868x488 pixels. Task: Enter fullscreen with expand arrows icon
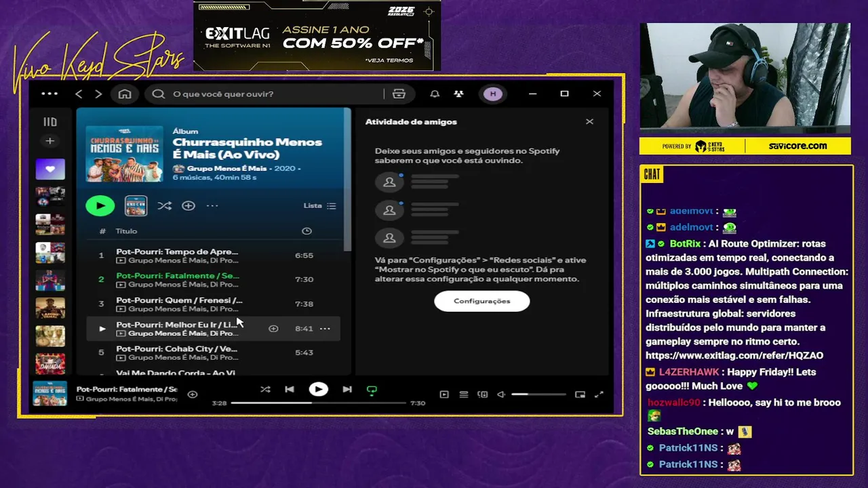tap(599, 394)
